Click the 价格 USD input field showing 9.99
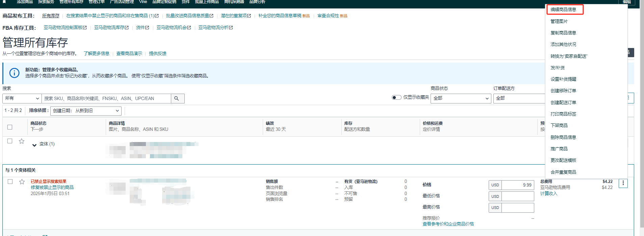This screenshot has height=236, width=644. click(517, 185)
